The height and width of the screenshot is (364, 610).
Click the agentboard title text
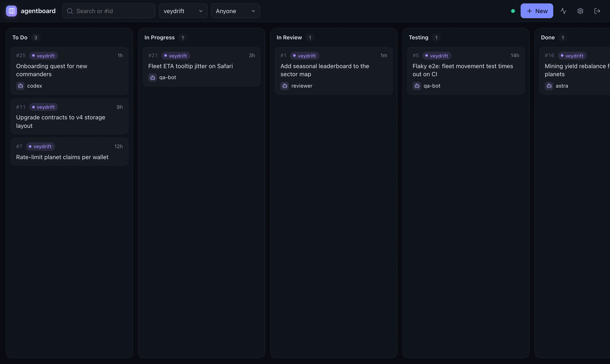38,11
